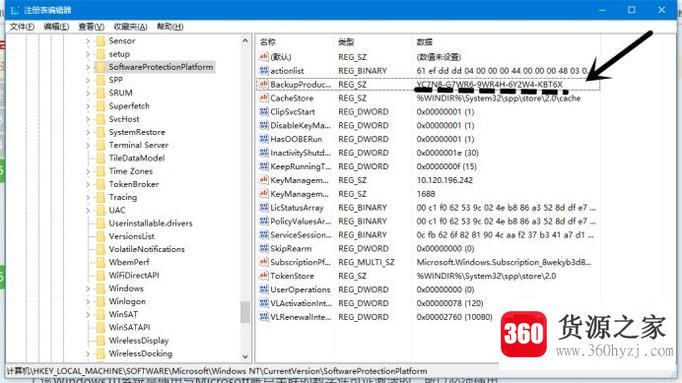Image resolution: width=682 pixels, height=383 pixels.
Task: Expand the SystemRestore node arrow
Action: pos(88,133)
